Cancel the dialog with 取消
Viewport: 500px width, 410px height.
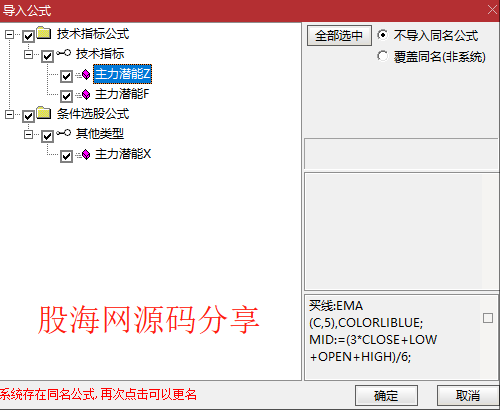click(468, 396)
